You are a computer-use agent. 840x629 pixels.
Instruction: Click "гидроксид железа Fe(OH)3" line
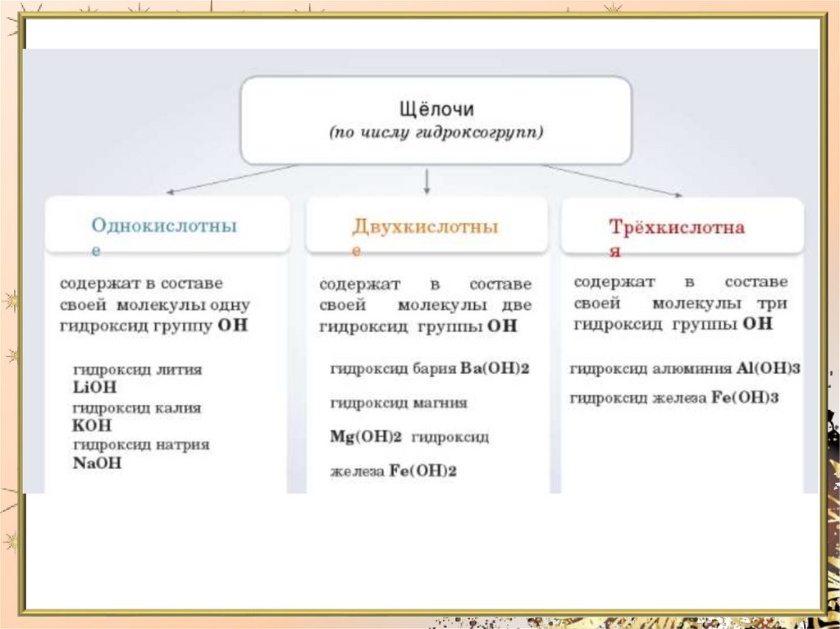[674, 398]
